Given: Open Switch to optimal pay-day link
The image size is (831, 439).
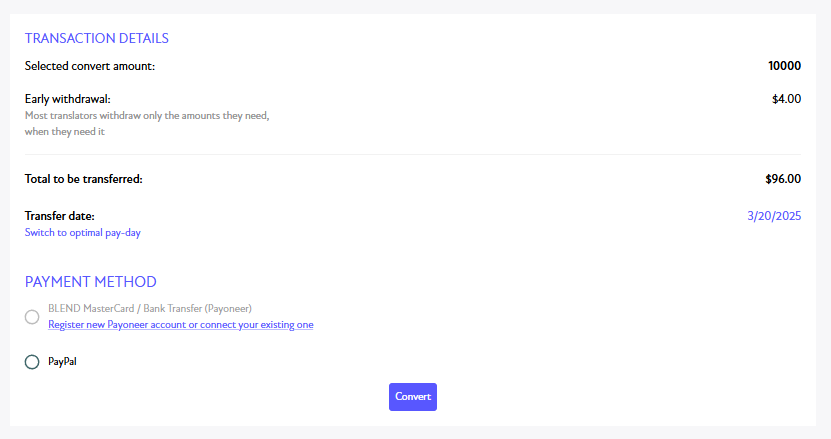Looking at the screenshot, I should pos(83,233).
